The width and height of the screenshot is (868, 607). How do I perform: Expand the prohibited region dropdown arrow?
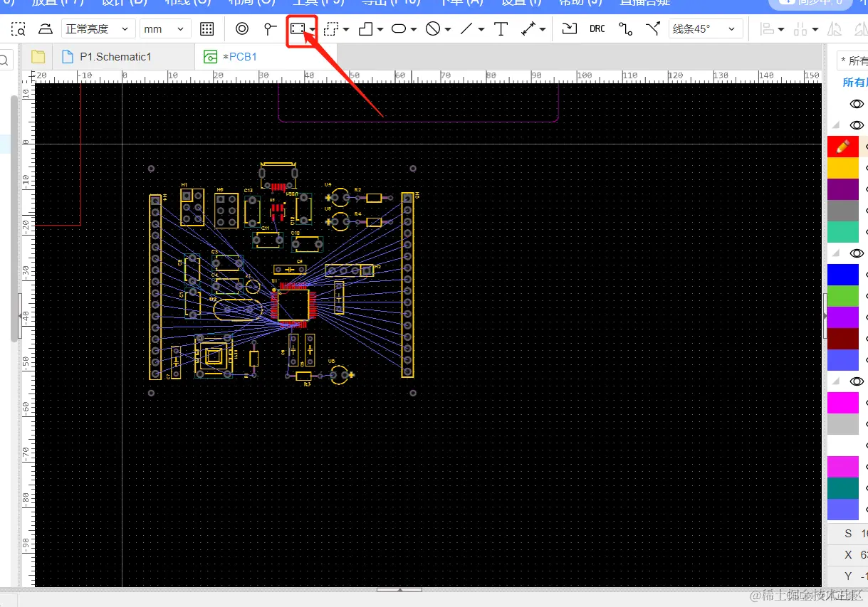[448, 30]
